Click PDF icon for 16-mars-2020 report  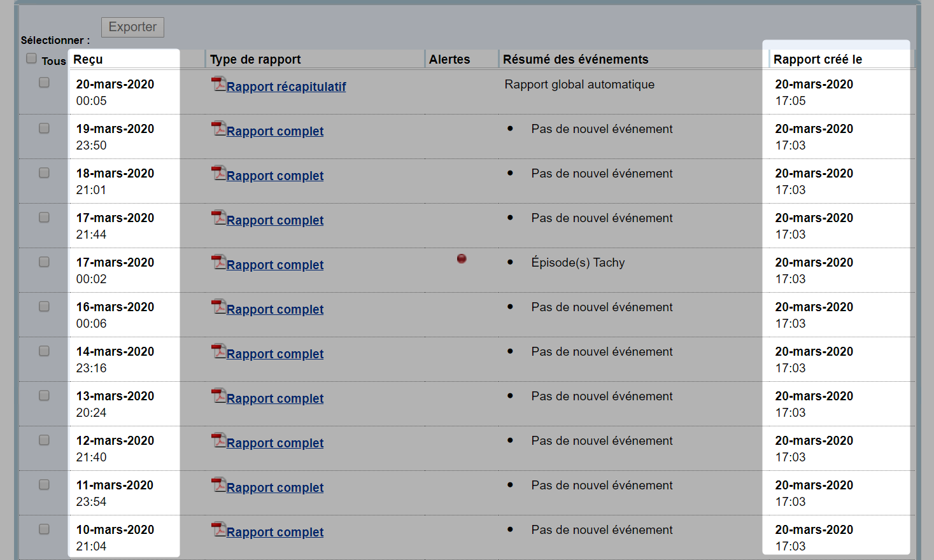(218, 307)
